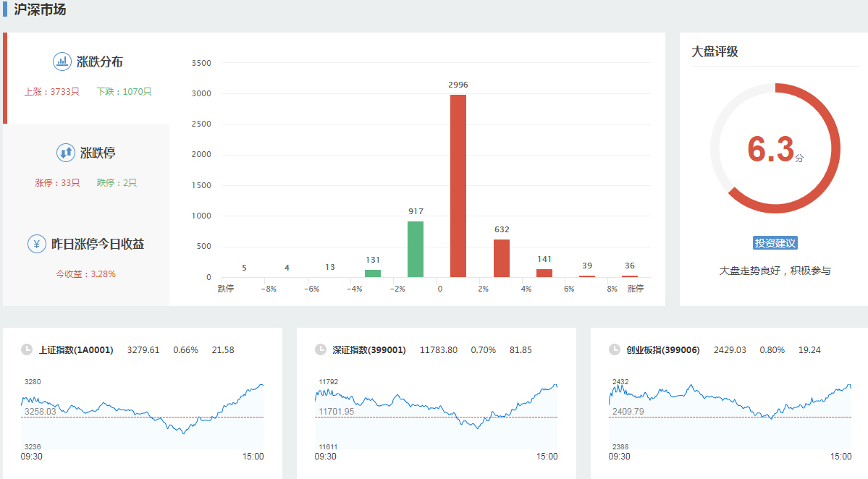Click the clock icon next to 深证指数

coord(321,350)
